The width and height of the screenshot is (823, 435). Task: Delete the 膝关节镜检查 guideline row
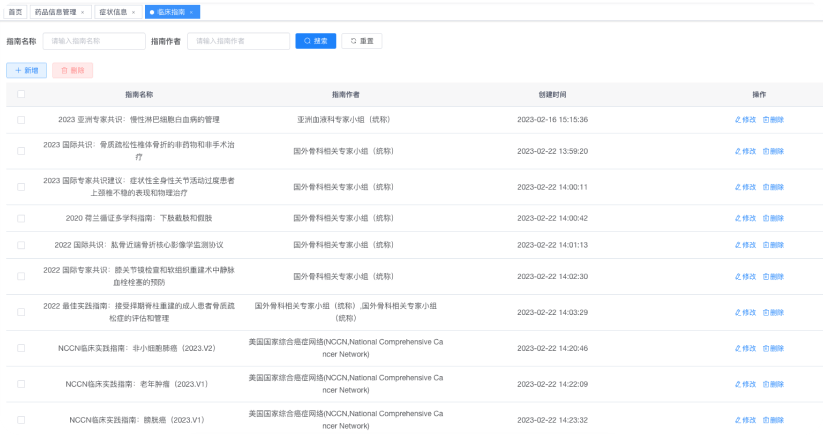tap(773, 277)
